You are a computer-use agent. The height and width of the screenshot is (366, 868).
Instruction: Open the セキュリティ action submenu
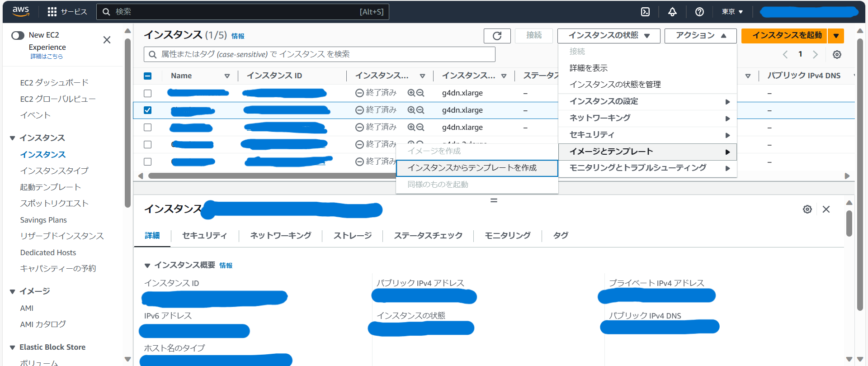point(647,135)
